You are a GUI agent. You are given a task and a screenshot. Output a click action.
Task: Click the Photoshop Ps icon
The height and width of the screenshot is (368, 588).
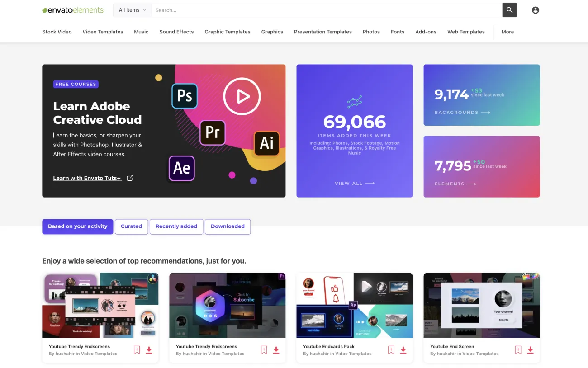click(x=185, y=96)
